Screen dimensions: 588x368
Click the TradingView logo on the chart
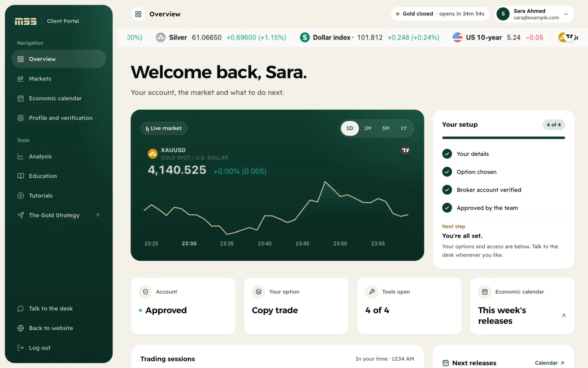pos(405,150)
